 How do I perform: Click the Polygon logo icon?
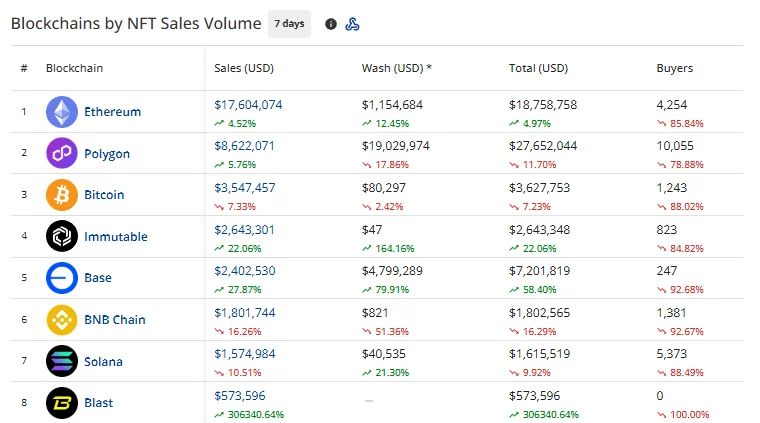pos(62,153)
